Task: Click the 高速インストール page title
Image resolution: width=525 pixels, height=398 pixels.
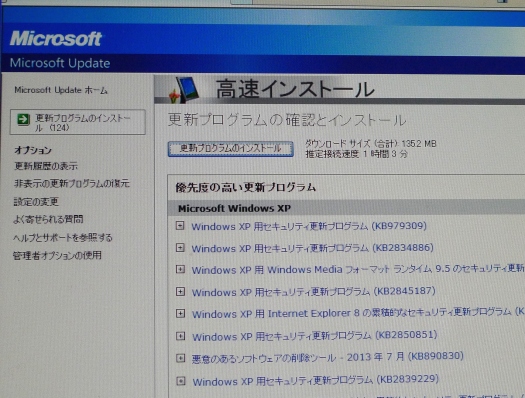Action: coord(295,89)
